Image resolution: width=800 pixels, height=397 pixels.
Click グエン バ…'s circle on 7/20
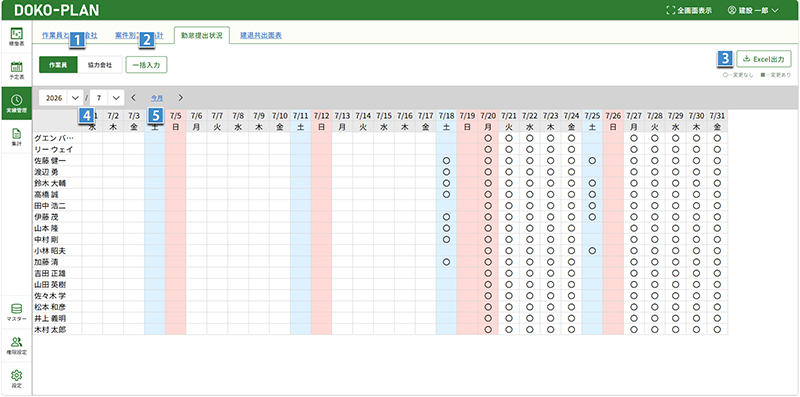click(488, 138)
